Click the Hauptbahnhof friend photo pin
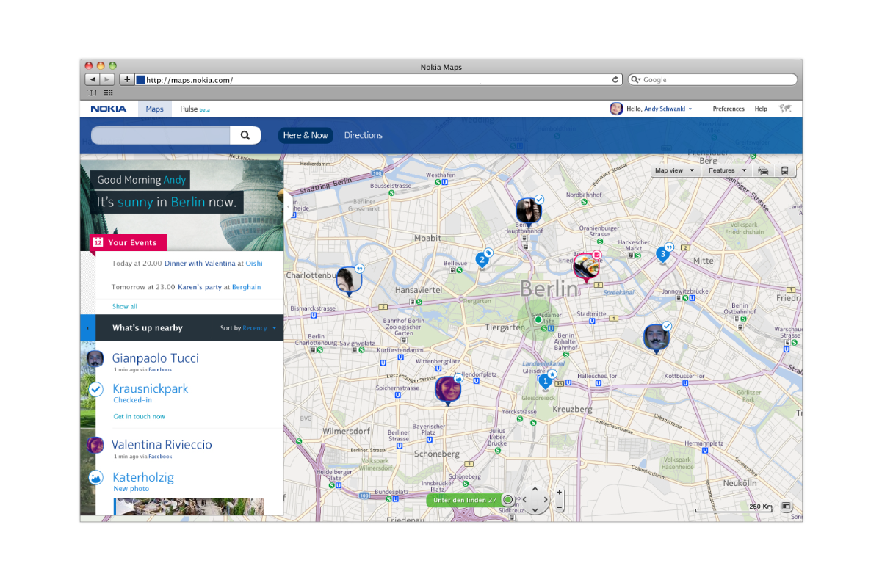The height and width of the screenshot is (588, 882). pos(528,212)
